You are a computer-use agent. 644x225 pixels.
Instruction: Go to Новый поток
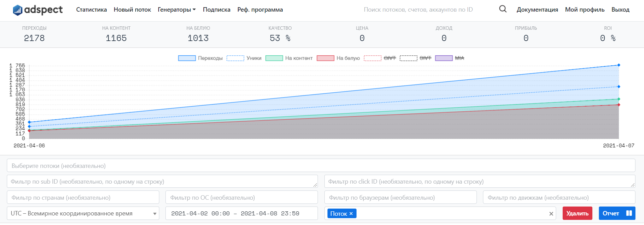[132, 10]
